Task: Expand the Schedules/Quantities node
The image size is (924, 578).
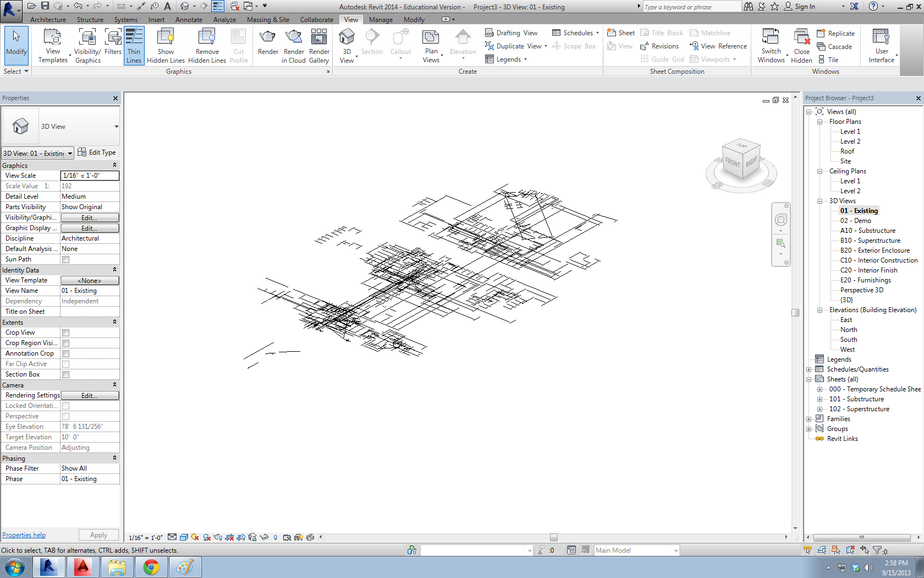Action: point(809,369)
